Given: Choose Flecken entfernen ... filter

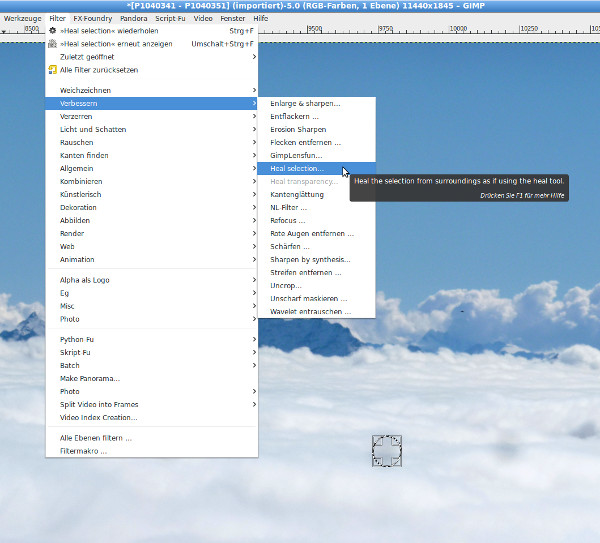Looking at the screenshot, I should tap(316, 142).
